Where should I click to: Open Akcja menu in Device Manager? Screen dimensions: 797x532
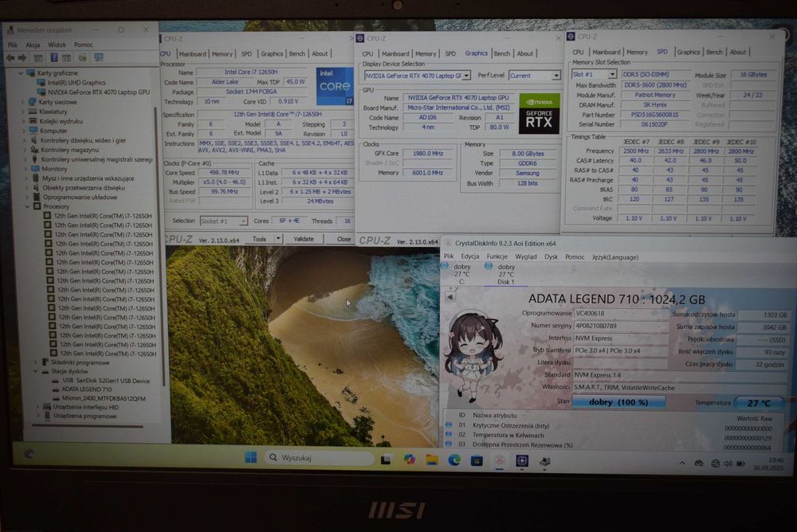[33, 45]
